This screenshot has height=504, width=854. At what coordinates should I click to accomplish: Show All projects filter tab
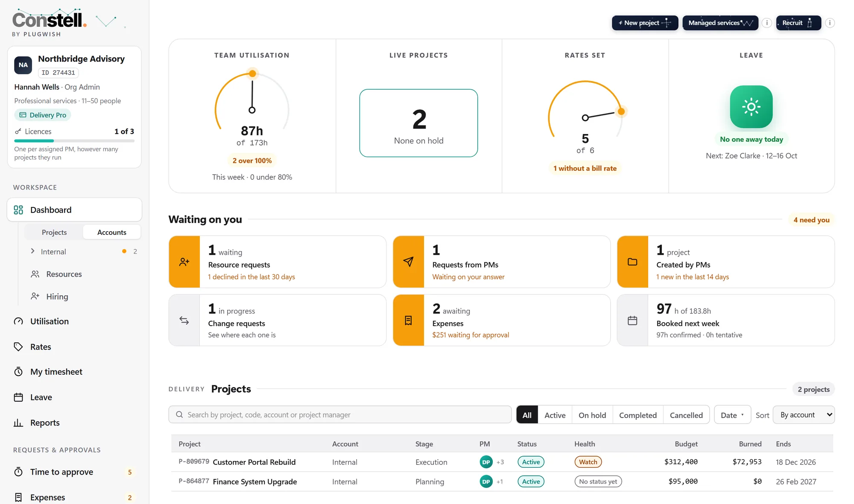coord(527,415)
